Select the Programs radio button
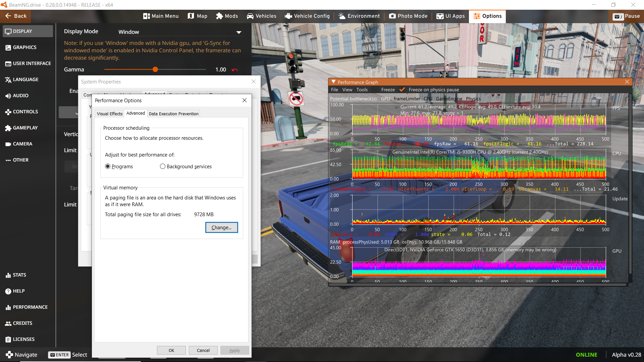 pyautogui.click(x=119, y=167)
